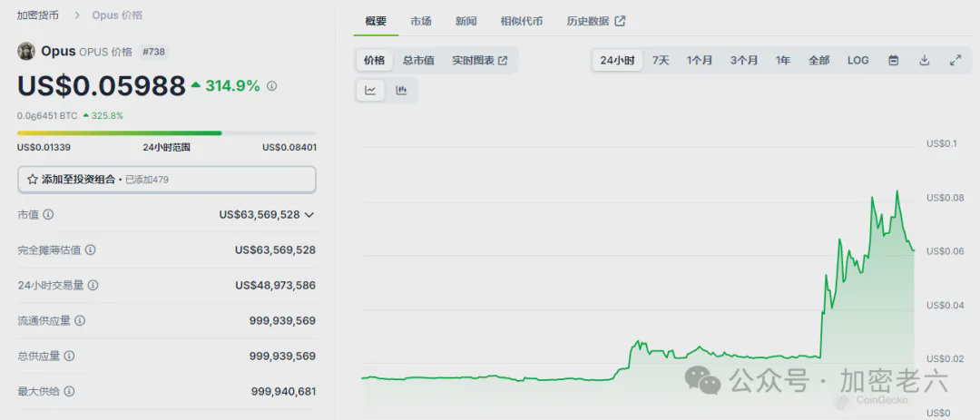Select the 总市值 chart mode
This screenshot has width=980, height=420.
click(418, 61)
